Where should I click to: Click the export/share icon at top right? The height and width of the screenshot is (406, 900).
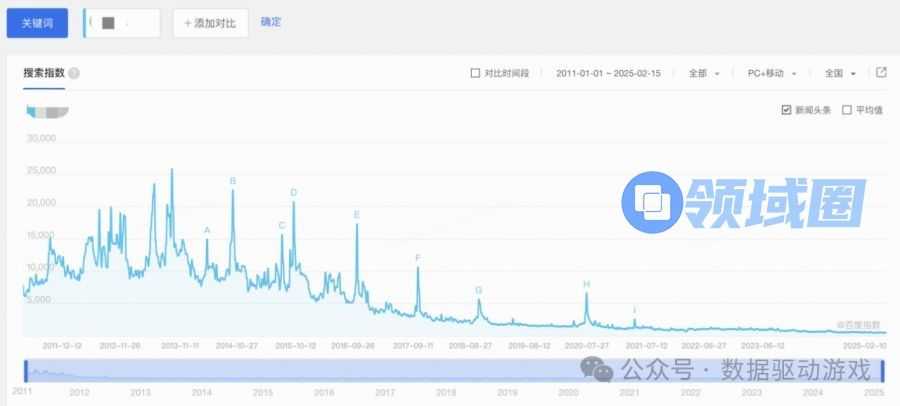881,73
